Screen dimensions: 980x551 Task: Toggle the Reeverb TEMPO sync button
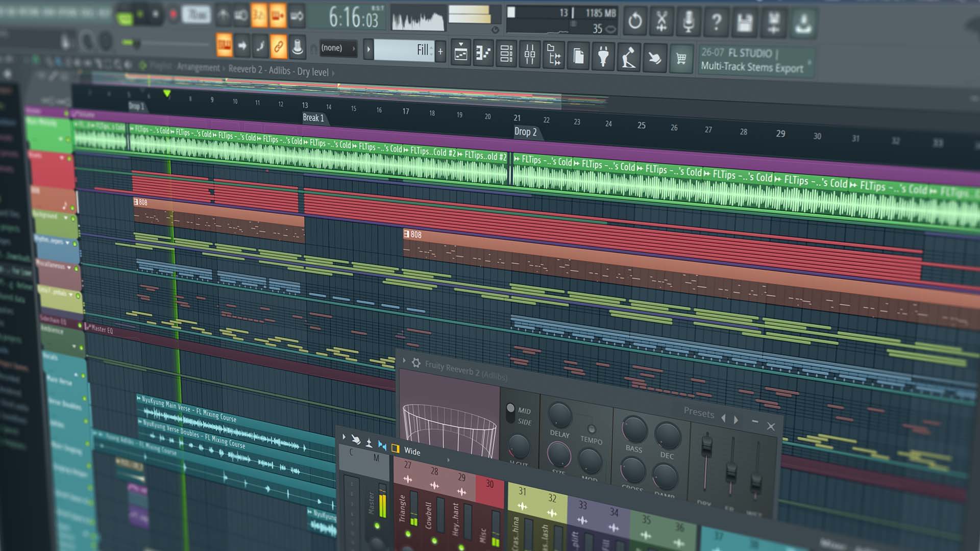(x=591, y=429)
